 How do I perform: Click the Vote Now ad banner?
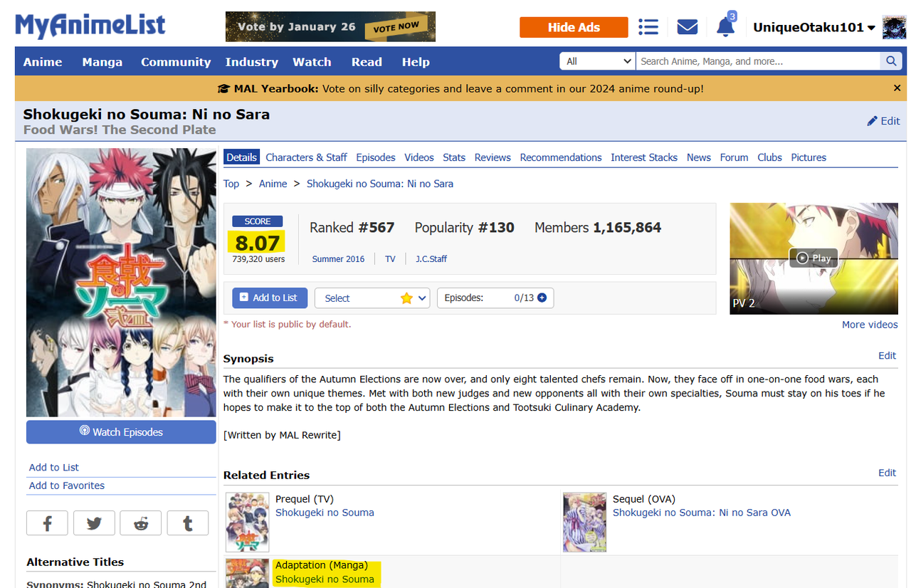330,26
